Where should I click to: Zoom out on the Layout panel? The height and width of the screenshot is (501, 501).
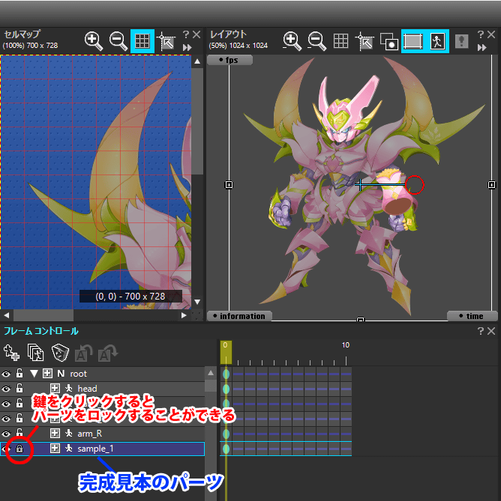pyautogui.click(x=316, y=41)
